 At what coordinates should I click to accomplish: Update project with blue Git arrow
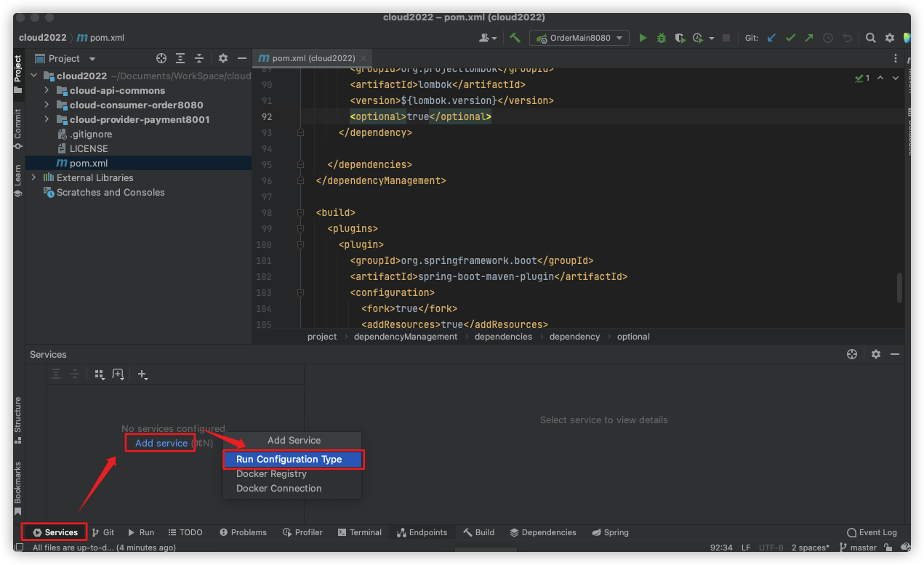[x=771, y=38]
